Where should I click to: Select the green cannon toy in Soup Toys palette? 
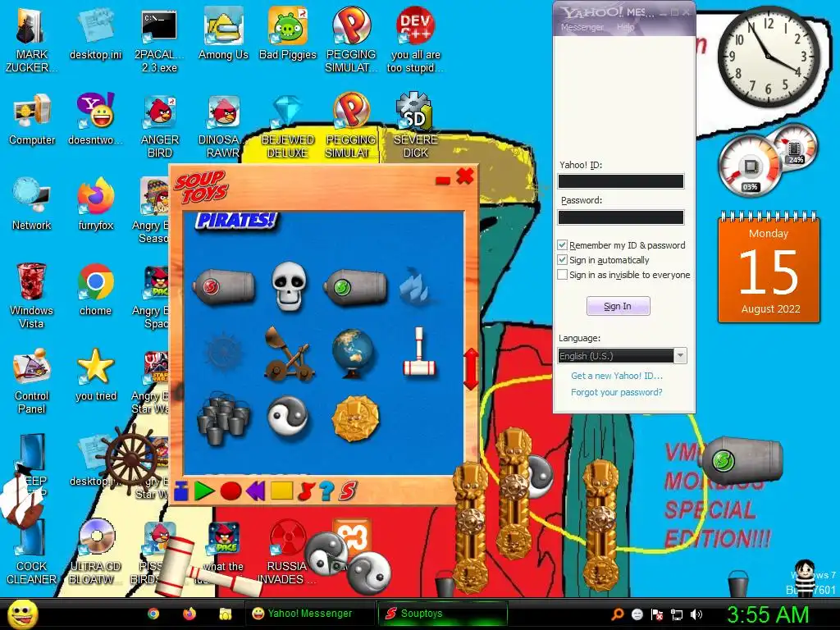coord(354,287)
